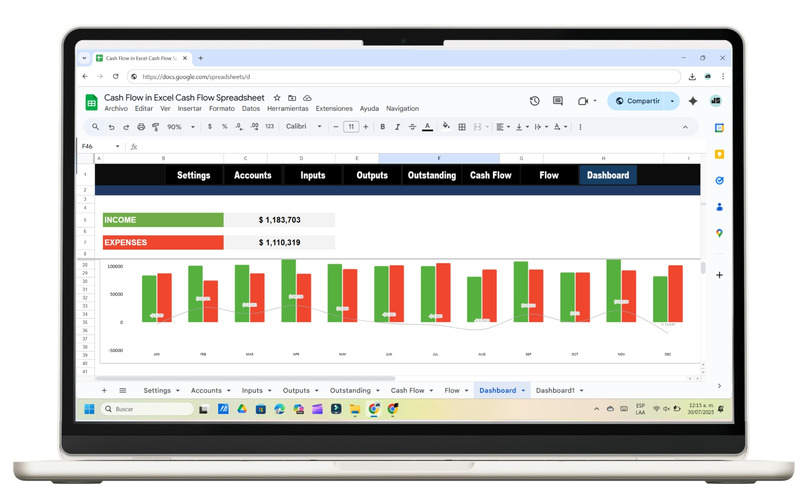
Task: Open Google Tasks in side panel
Action: click(x=719, y=181)
